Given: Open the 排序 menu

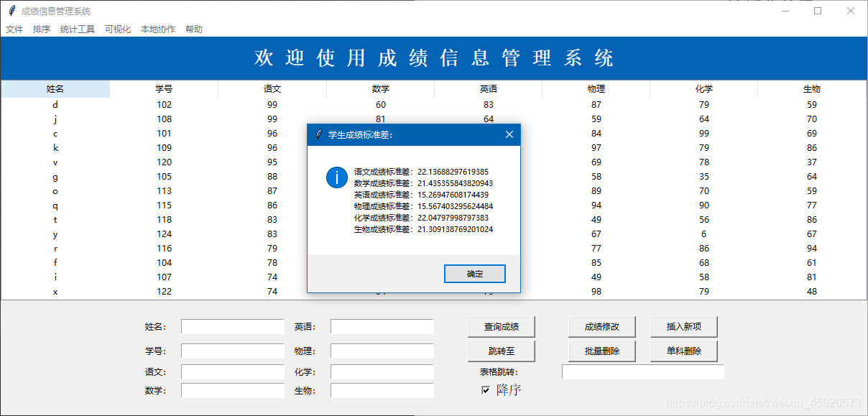Looking at the screenshot, I should 41,29.
